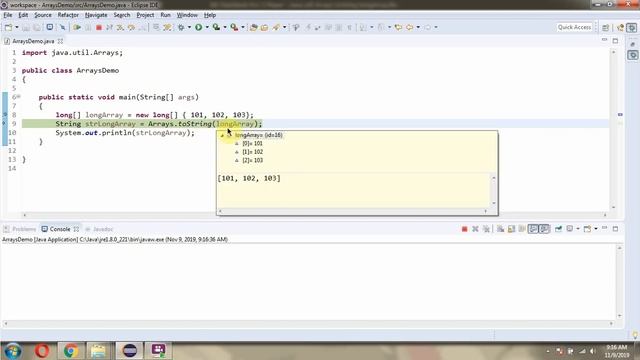Screen dimensions: 640x360
Task: Click the Open Perspective icon
Action: pyautogui.click(x=606, y=27)
